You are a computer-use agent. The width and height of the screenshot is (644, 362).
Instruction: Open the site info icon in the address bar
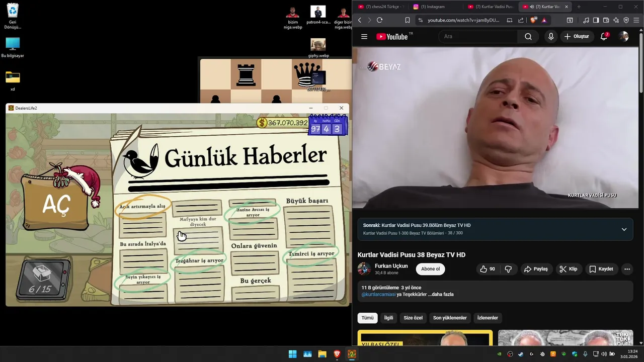coord(421,20)
